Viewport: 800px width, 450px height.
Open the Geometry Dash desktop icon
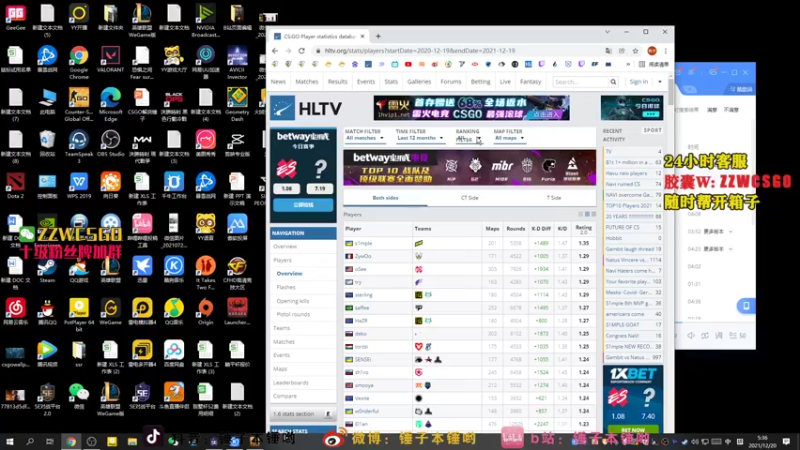(237, 104)
